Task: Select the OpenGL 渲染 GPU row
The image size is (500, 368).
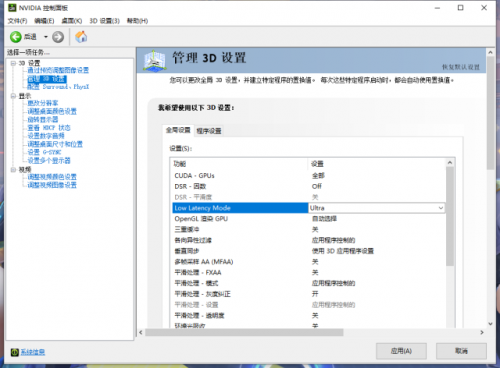Action: (309, 219)
